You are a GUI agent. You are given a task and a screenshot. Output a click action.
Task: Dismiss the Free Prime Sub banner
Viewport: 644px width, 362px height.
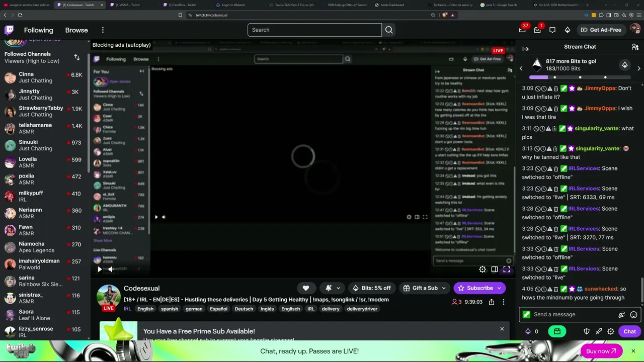502,329
